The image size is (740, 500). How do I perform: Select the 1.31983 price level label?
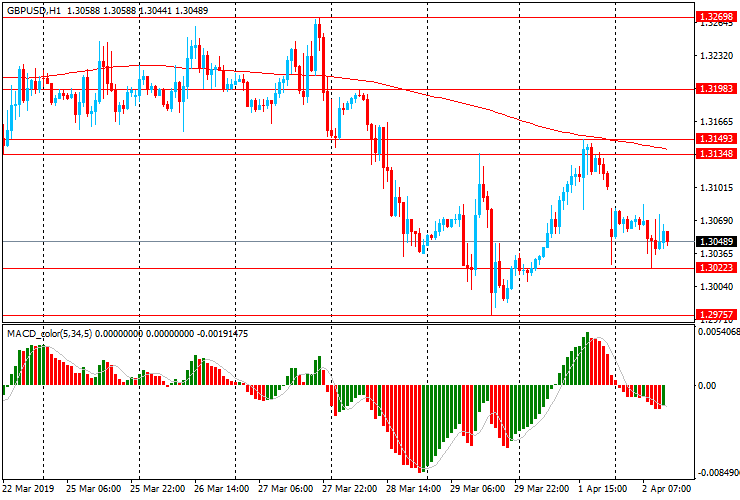[x=716, y=89]
